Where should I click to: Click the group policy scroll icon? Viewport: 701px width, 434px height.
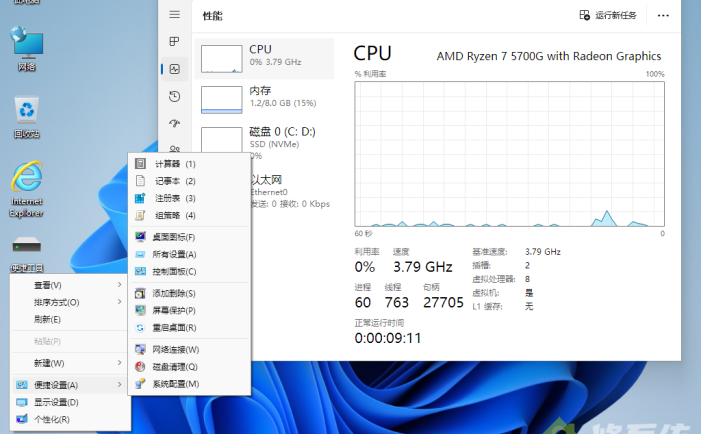(x=140, y=215)
